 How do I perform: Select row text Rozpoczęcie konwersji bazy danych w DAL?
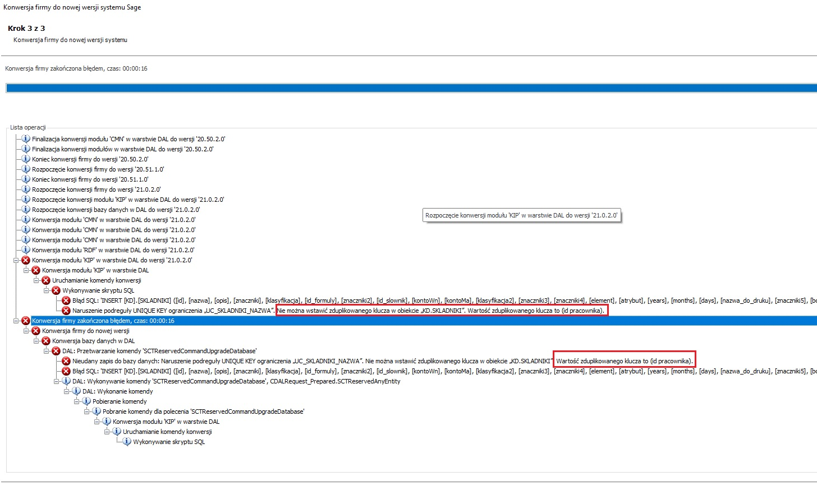pos(116,210)
